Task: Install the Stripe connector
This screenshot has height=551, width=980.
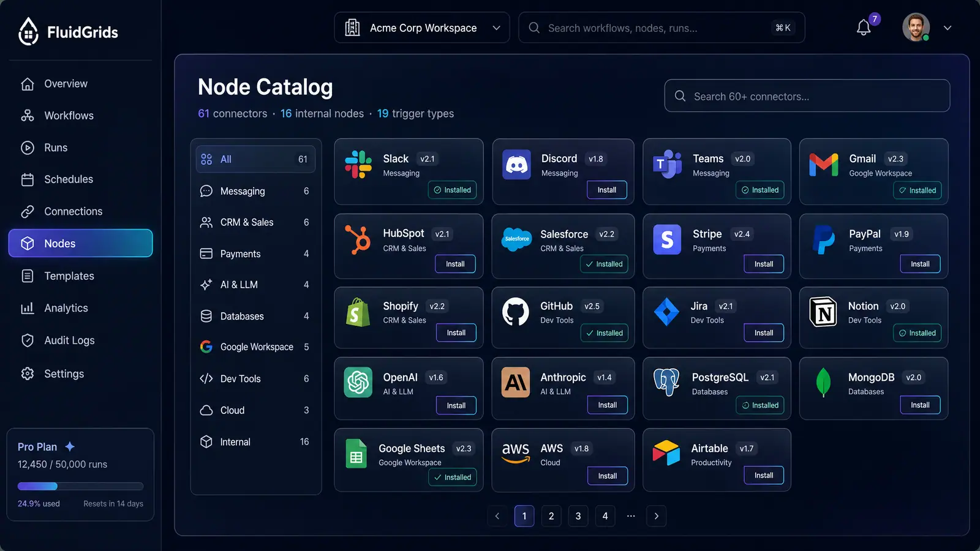Action: coord(764,264)
